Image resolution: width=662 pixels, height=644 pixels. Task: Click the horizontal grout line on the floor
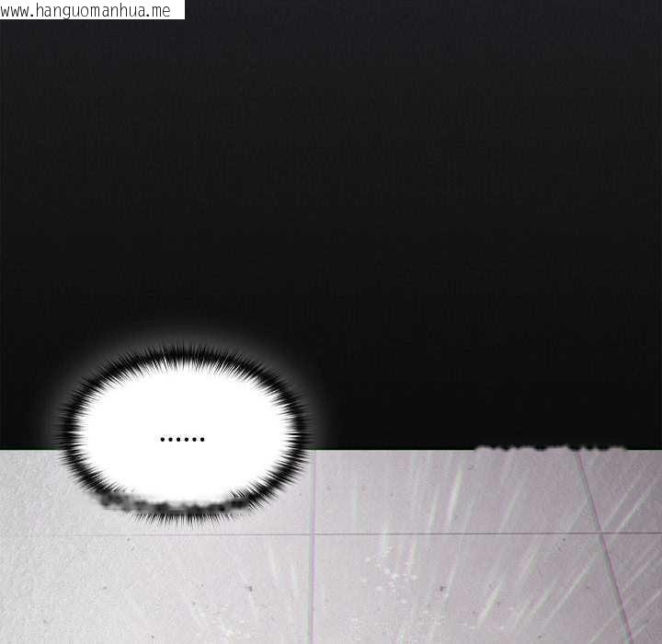[x=441, y=534]
